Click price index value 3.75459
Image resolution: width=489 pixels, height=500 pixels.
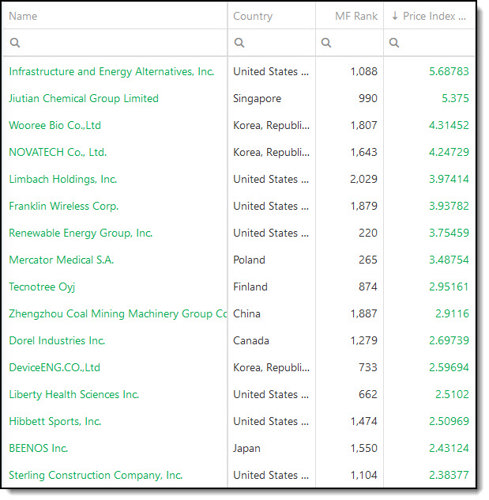coord(449,233)
